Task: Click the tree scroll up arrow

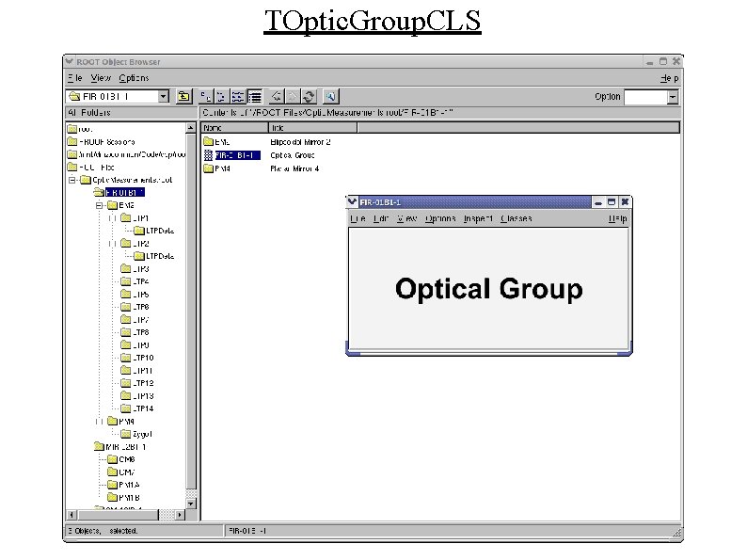Action: 191,128
